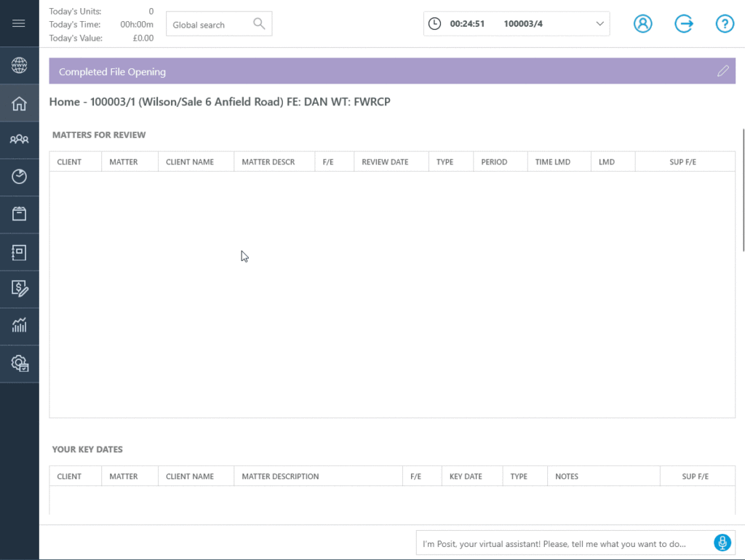Open the hamburger menu
This screenshot has width=745, height=560.
pyautogui.click(x=18, y=23)
